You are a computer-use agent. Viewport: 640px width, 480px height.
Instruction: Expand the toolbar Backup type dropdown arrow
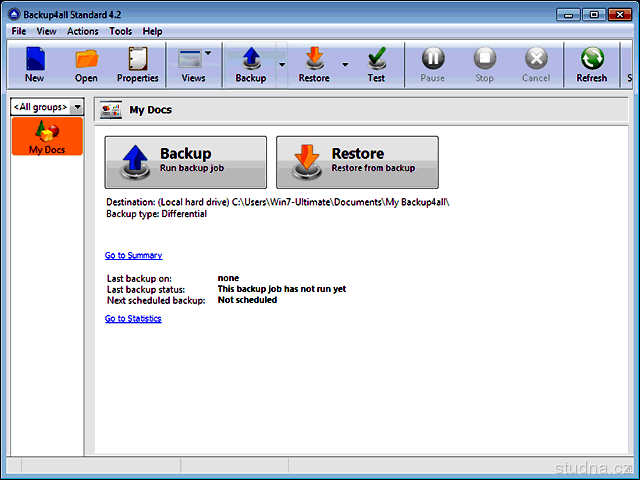(x=281, y=64)
